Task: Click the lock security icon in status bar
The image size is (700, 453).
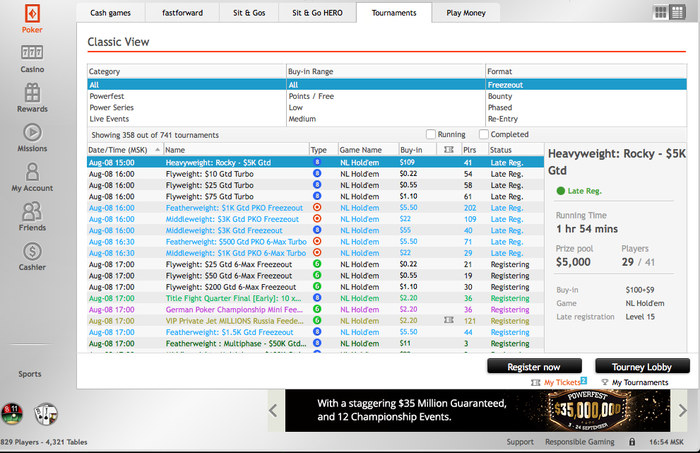Action: [x=632, y=442]
